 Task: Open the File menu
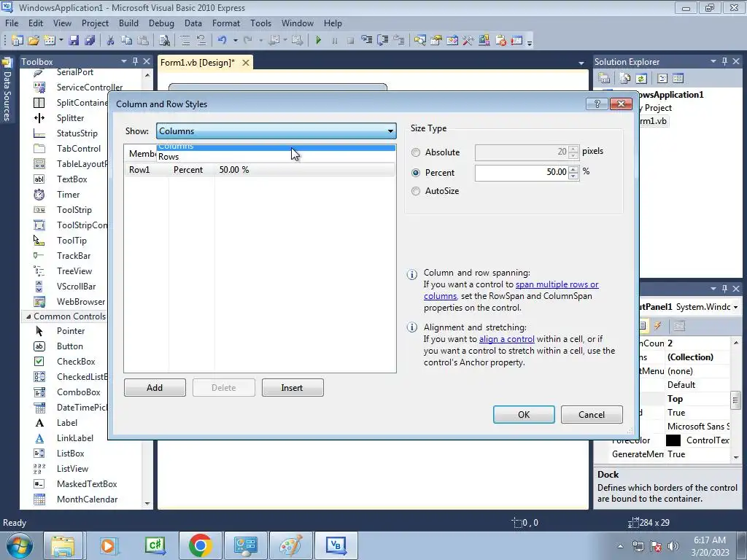12,23
